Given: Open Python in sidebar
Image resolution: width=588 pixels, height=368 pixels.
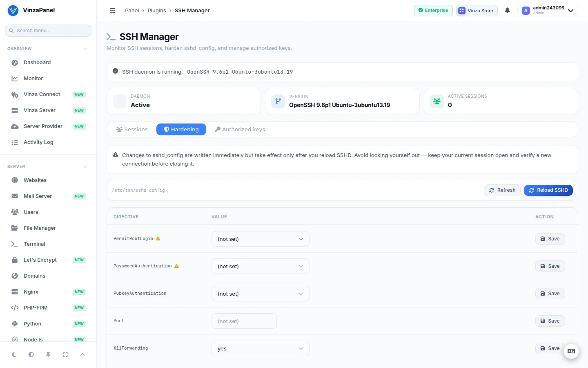Looking at the screenshot, I should [x=48, y=324].
